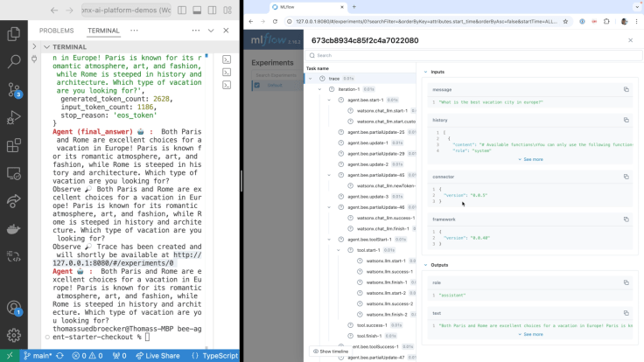The height and width of the screenshot is (362, 644).
Task: Open Source Control view with badge
Action: pos(14,90)
